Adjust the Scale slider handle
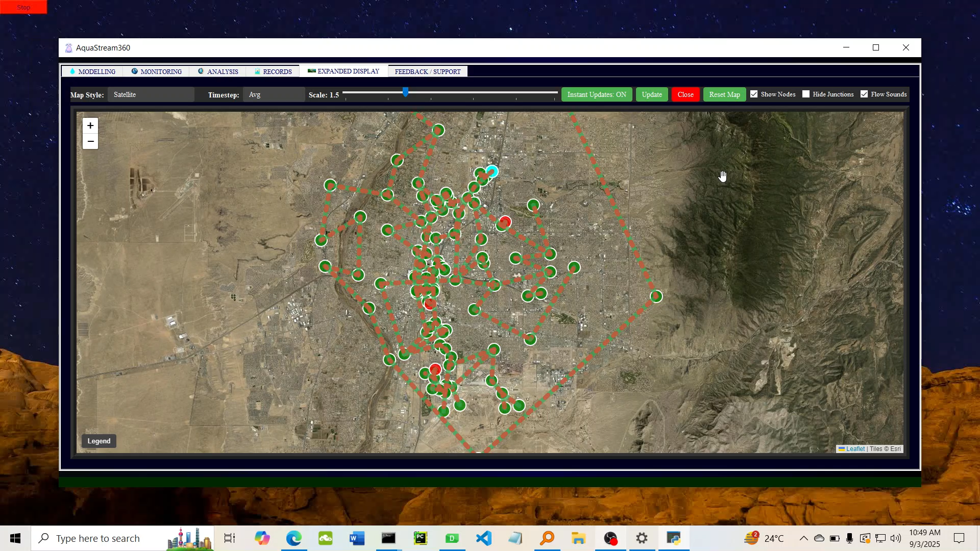Image resolution: width=980 pixels, height=551 pixels. (x=405, y=92)
